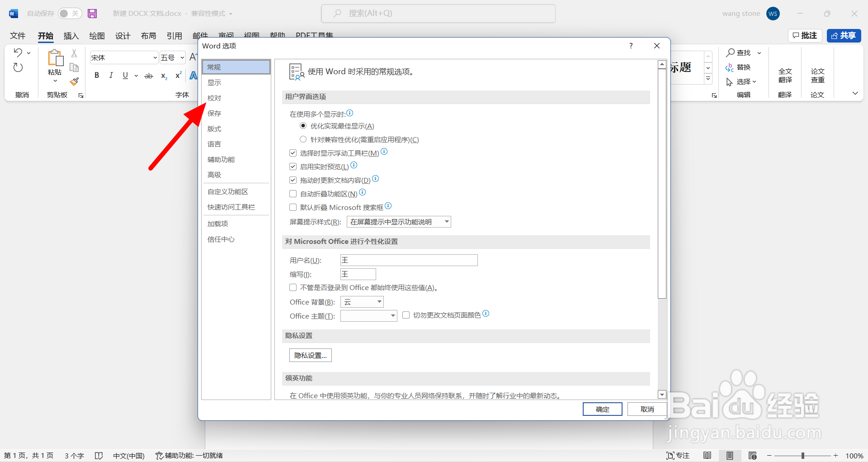The image size is (868, 462).
Task: Toggle update document content while dragging checkbox
Action: point(293,180)
